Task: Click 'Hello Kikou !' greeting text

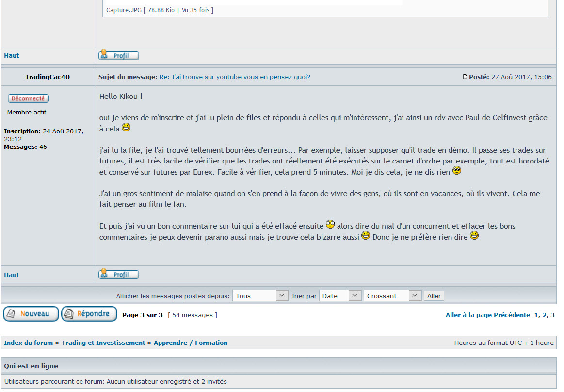Action: click(121, 97)
